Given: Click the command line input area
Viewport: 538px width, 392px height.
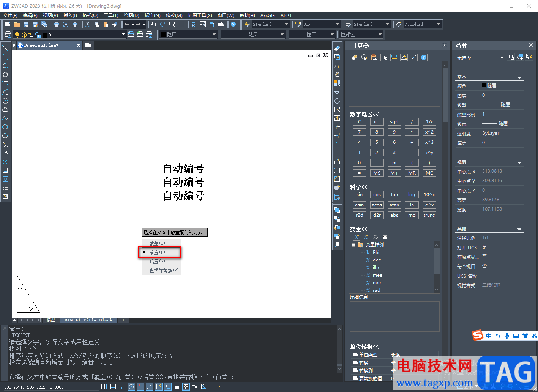Looking at the screenshot, I should (x=172, y=377).
